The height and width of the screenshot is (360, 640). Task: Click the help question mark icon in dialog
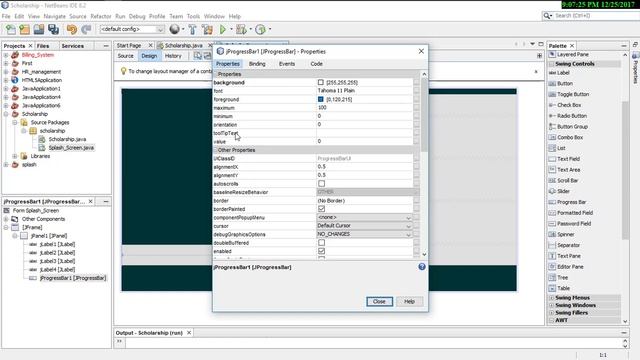(x=422, y=267)
